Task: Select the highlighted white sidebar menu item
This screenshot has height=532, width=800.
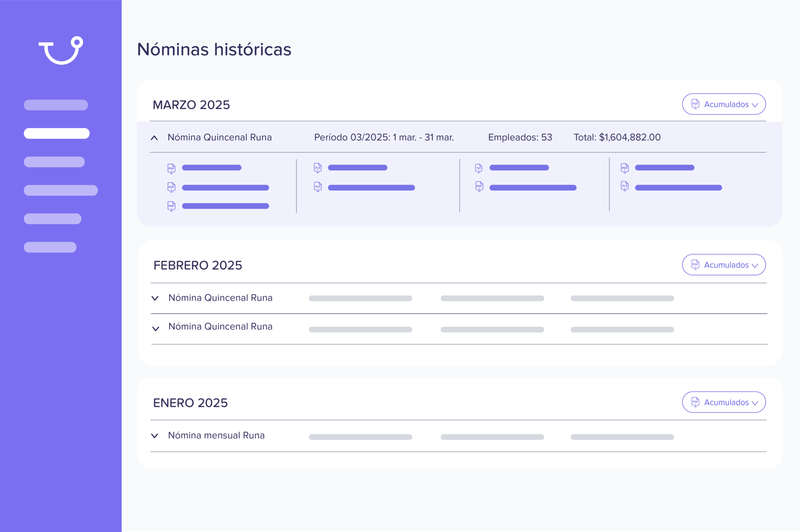Action: coord(57,133)
